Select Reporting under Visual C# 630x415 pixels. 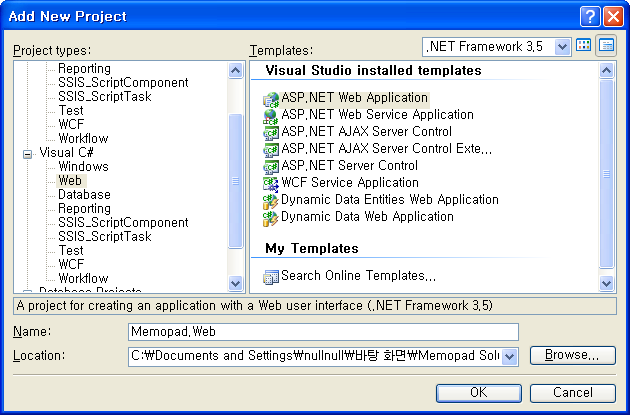pyautogui.click(x=84, y=209)
